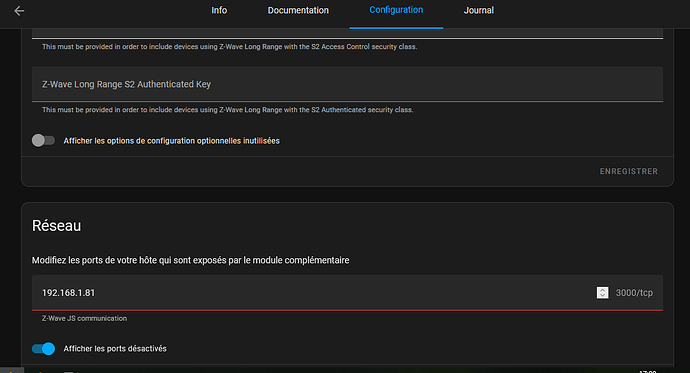Open the Journal tab
Image resolution: width=690 pixels, height=373 pixels.
(479, 10)
